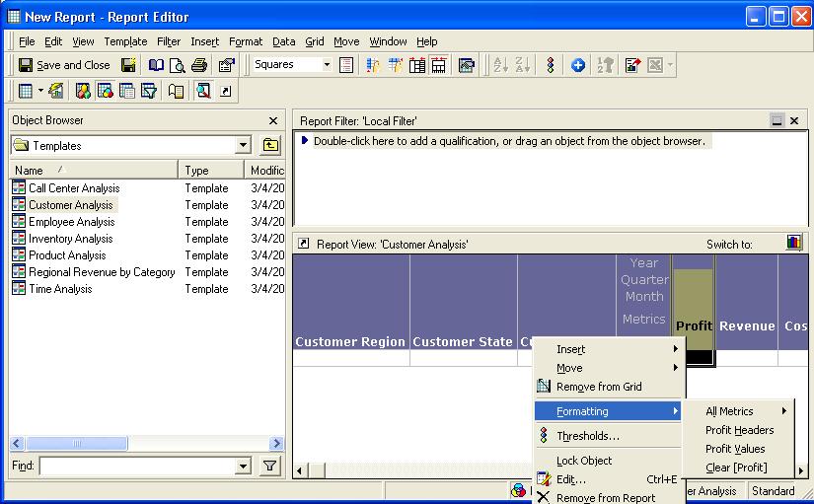Click the lock column headers icon

tap(395, 65)
